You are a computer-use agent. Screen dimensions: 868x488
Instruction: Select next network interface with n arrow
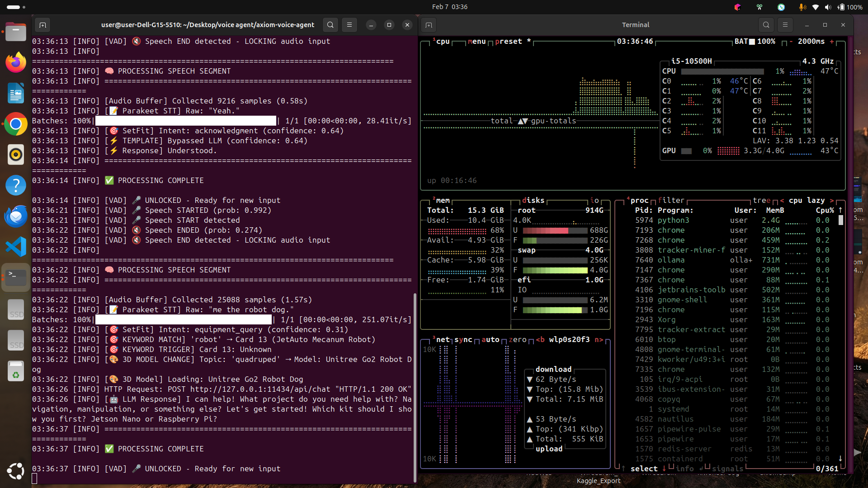point(599,339)
